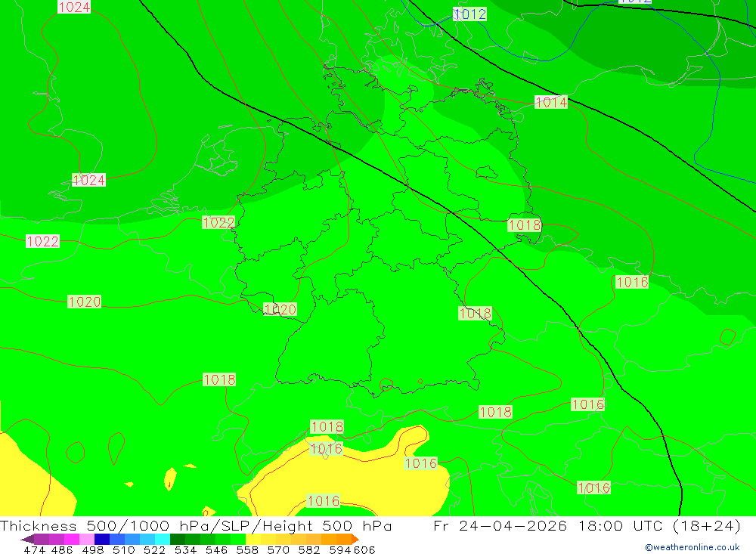This screenshot has height=554, width=756.
Task: Click the forecast date 'Fr 24-04-2026'
Action: pos(500,526)
